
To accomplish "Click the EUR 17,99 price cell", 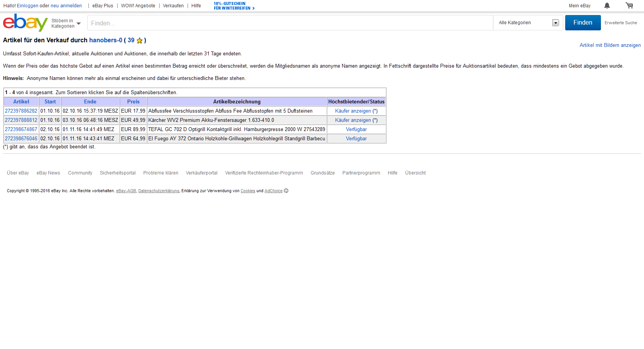I will click(x=133, y=111).
